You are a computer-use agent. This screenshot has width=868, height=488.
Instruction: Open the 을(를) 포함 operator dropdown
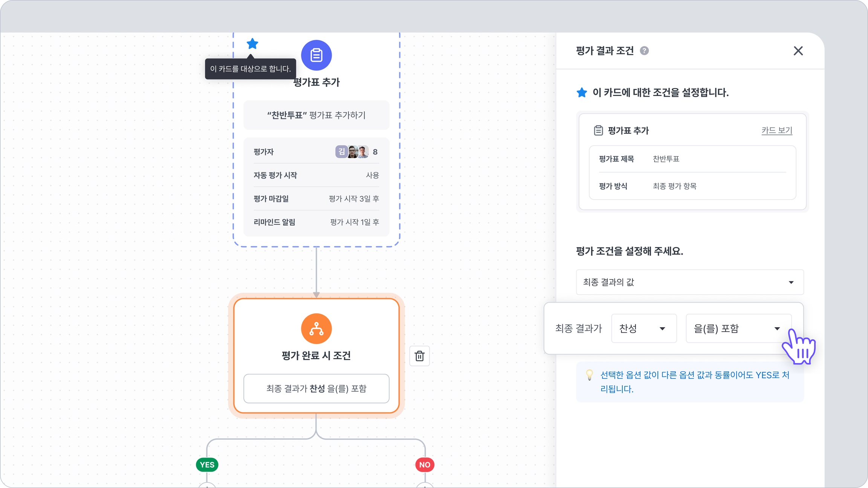click(738, 328)
